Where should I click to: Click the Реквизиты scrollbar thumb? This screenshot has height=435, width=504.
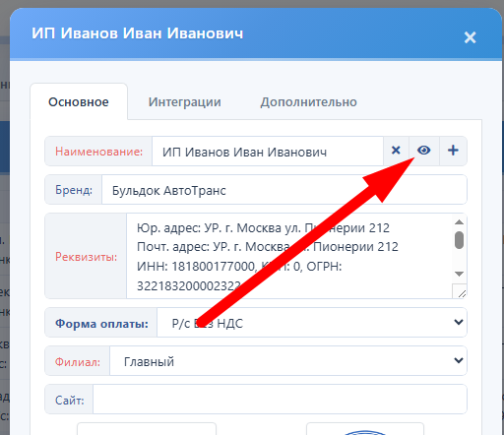[459, 240]
